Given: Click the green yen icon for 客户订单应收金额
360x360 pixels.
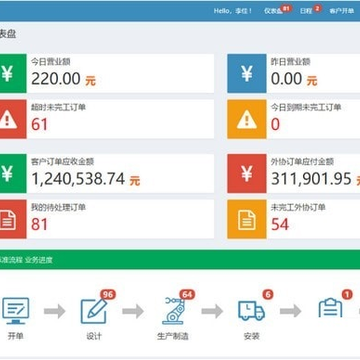Looking at the screenshot, I should coord(13,173).
